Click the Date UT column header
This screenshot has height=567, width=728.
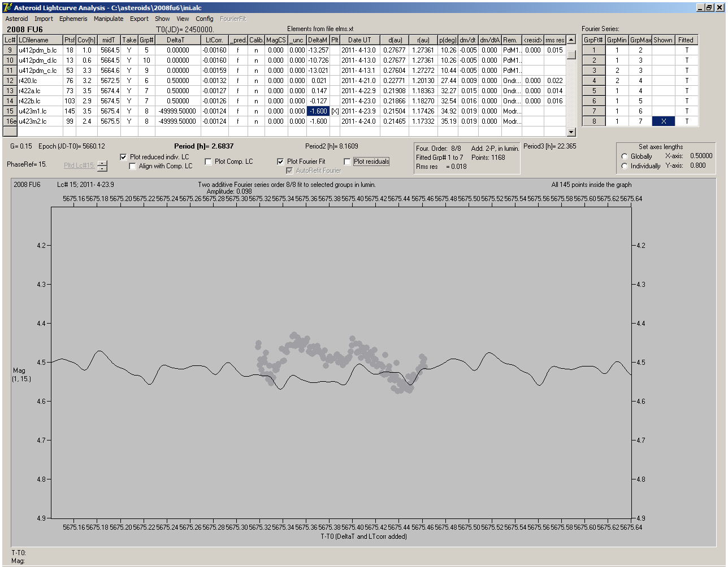359,40
